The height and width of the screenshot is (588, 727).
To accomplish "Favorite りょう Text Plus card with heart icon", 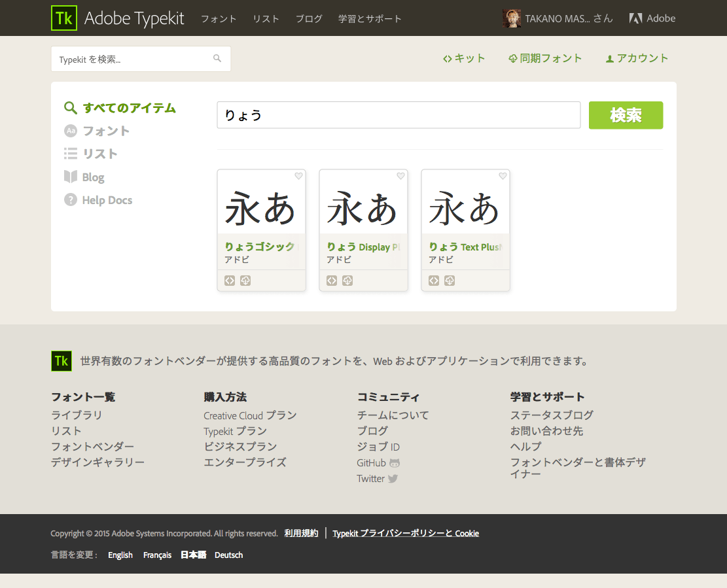I will 503,176.
